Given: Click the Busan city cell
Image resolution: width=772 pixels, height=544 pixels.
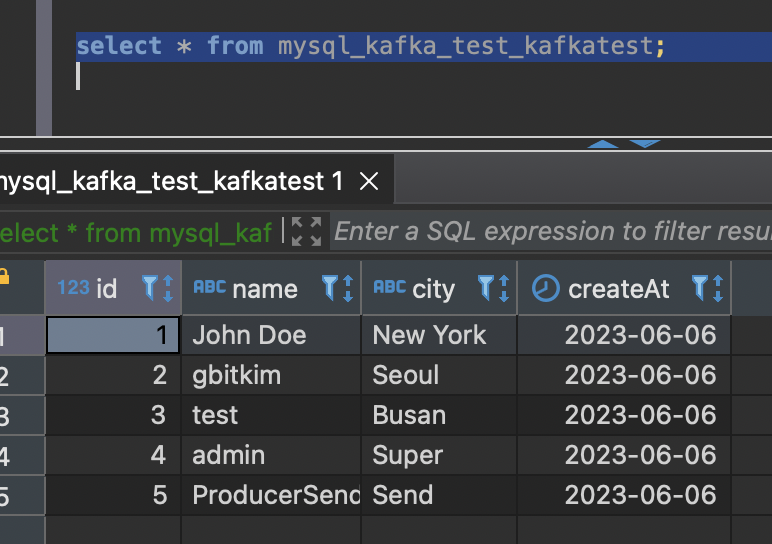Looking at the screenshot, I should point(409,415).
